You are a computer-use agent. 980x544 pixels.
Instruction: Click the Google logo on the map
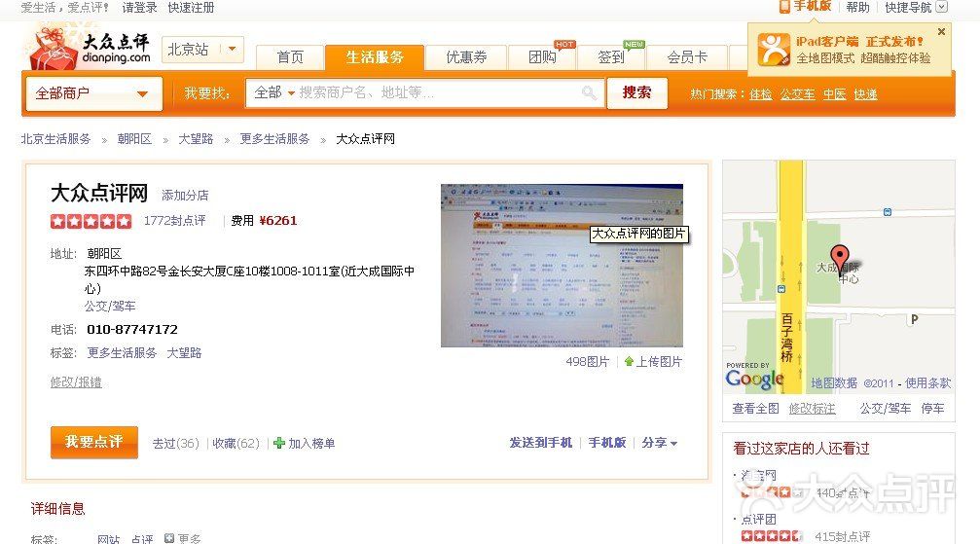(754, 378)
